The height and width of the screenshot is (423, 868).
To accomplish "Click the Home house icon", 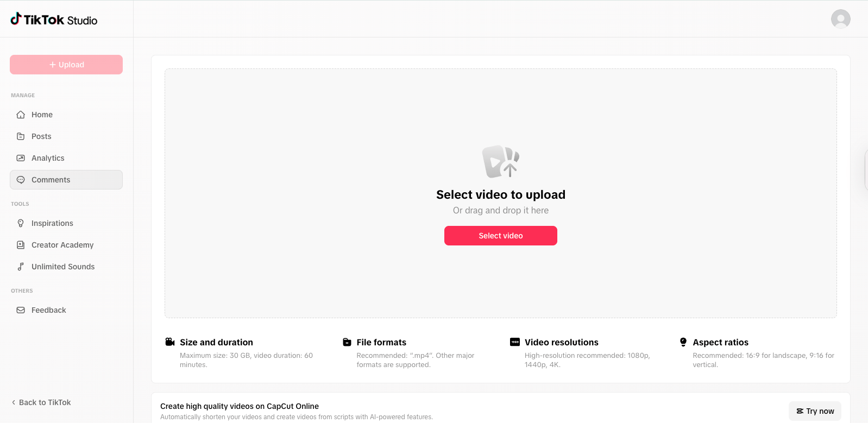I will tap(21, 115).
